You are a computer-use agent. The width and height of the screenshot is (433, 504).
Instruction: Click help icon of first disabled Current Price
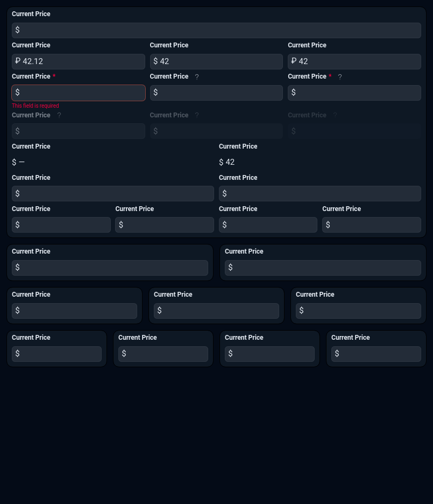[59, 115]
